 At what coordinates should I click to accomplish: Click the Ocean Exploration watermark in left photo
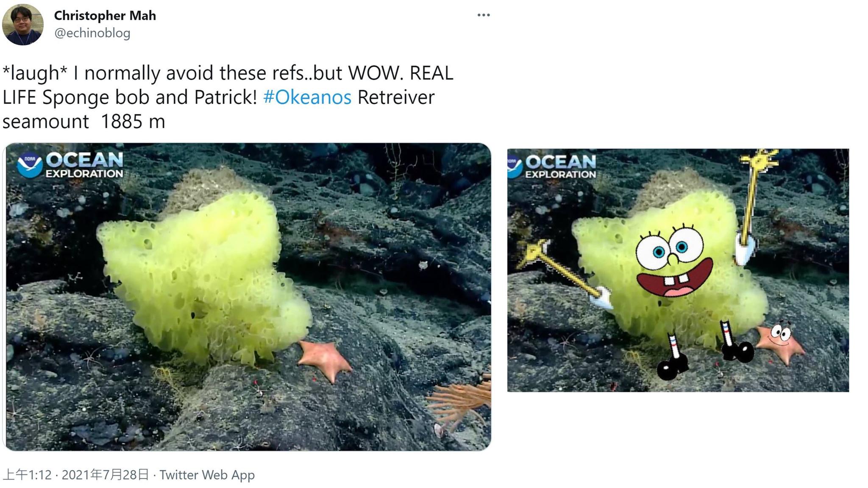(x=84, y=165)
